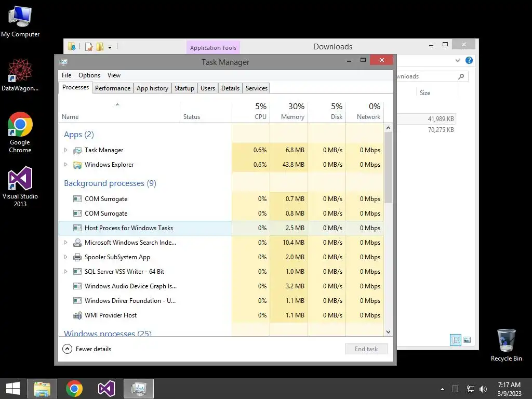The height and width of the screenshot is (399, 532).
Task: Click the Task Manager title bar icon
Action: pyautogui.click(x=63, y=62)
